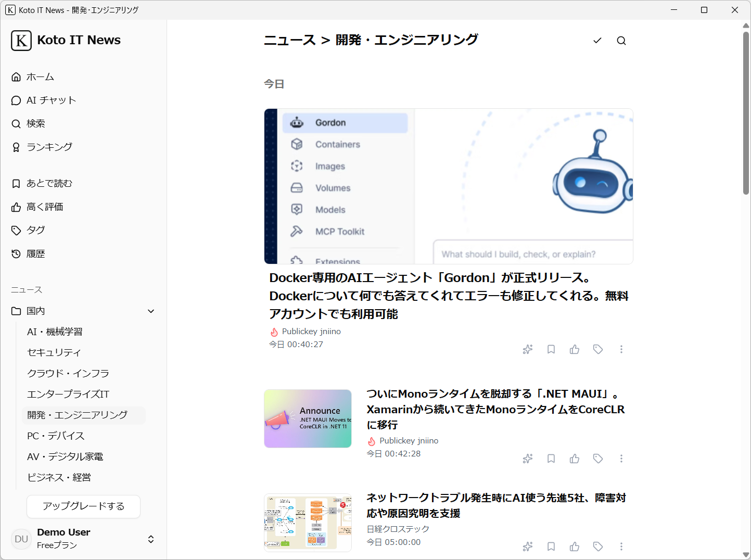751x560 pixels.
Task: Mark all as read checkmark icon
Action: (597, 41)
